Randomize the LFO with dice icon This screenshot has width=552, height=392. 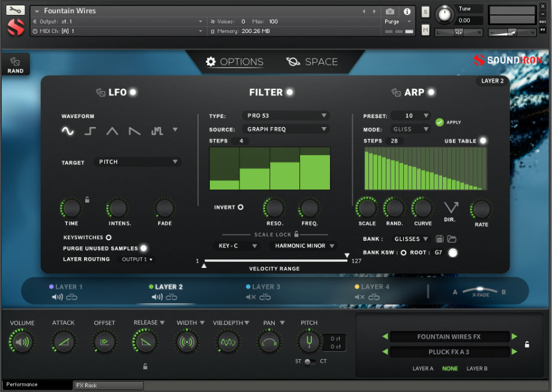100,92
